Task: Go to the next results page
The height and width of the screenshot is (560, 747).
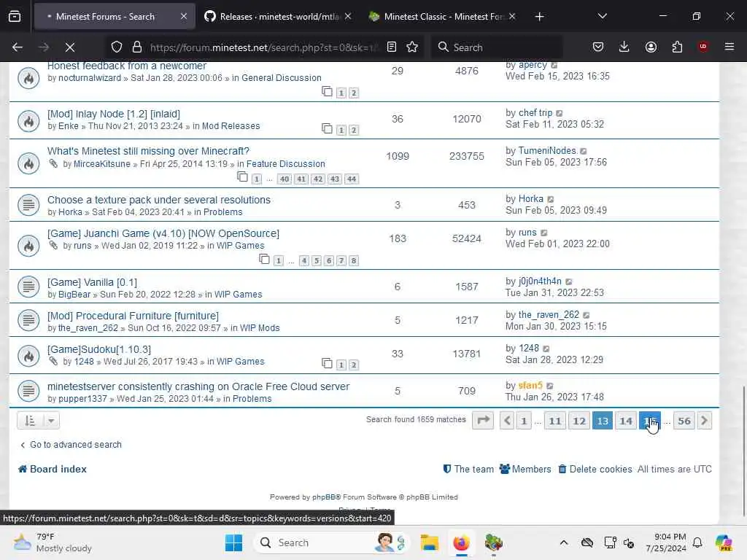Action: pos(704,421)
